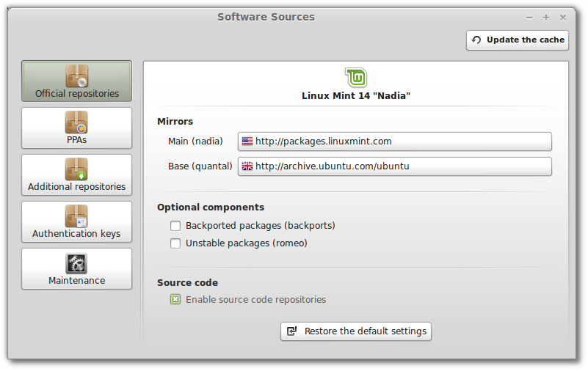
Task: Click the Linux Mint logo icon
Action: click(356, 78)
